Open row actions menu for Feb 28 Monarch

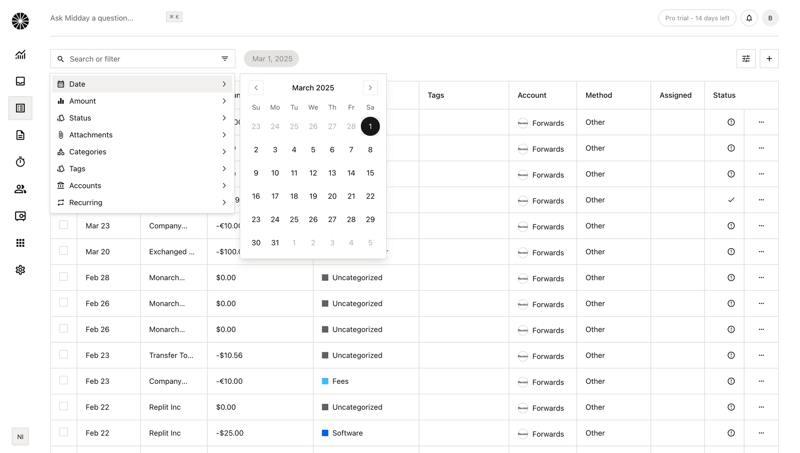tap(761, 278)
